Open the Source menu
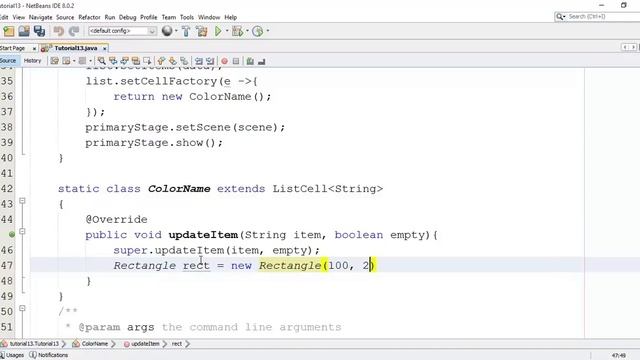Screen dimensions: 640x360 65,18
